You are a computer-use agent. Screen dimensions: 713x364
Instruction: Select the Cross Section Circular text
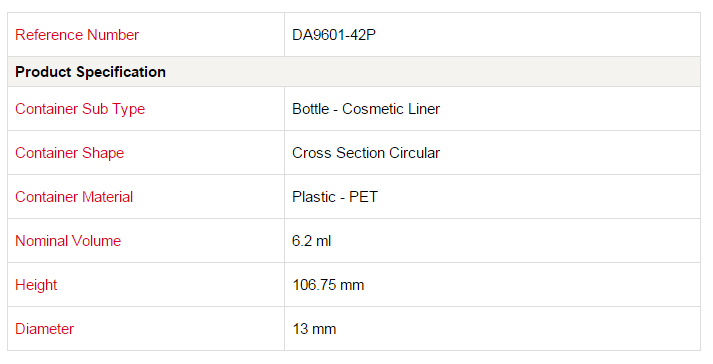click(x=366, y=153)
